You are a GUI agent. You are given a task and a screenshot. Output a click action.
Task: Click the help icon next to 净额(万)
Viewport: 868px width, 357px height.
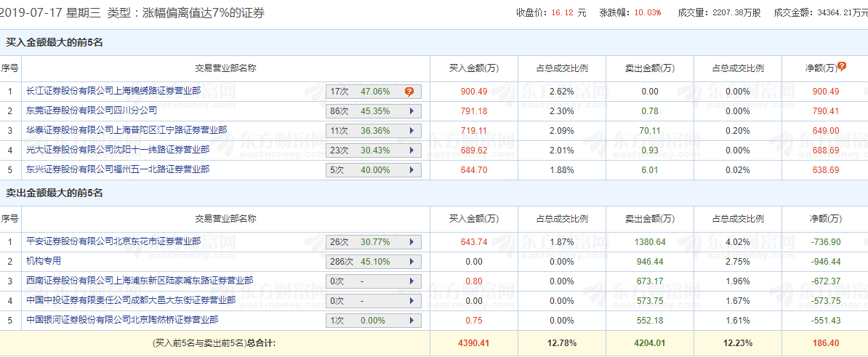(842, 67)
